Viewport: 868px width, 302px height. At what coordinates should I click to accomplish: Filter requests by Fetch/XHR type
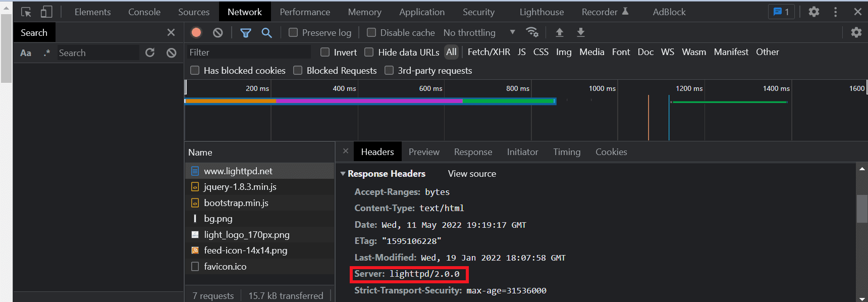coord(489,52)
